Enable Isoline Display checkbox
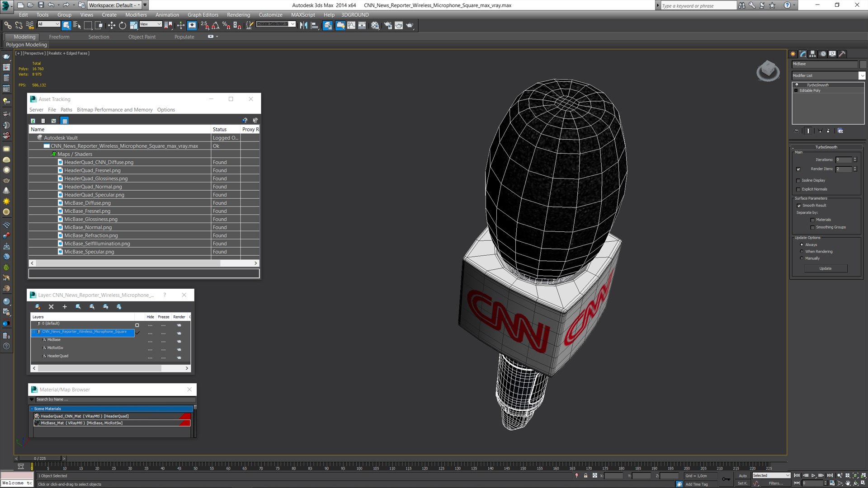Viewport: 868px width, 488px height. coord(798,180)
